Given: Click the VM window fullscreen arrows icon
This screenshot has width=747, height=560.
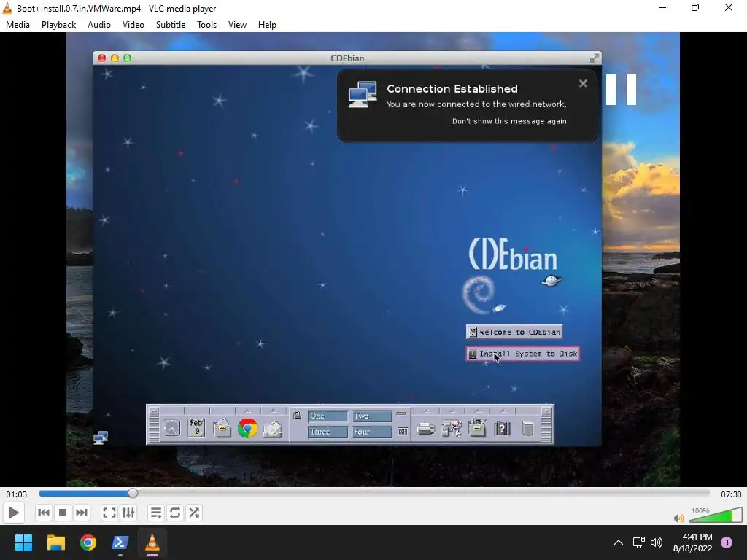Looking at the screenshot, I should [594, 58].
